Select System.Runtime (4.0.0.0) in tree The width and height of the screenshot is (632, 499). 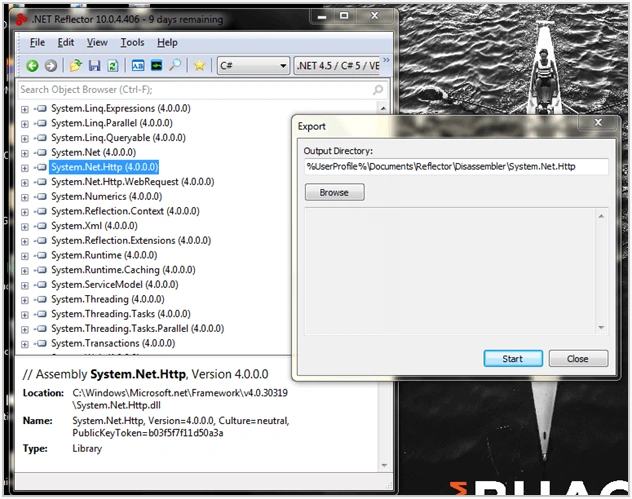pyautogui.click(x=104, y=255)
